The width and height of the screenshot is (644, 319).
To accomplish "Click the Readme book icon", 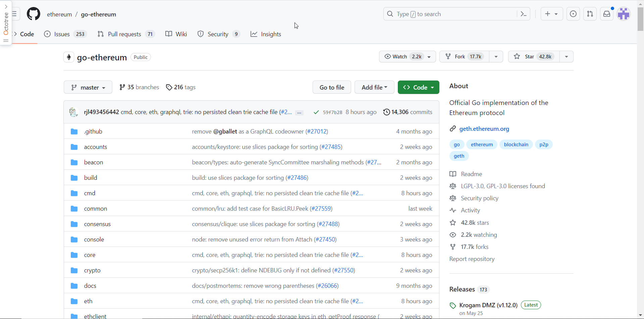I will tap(453, 174).
